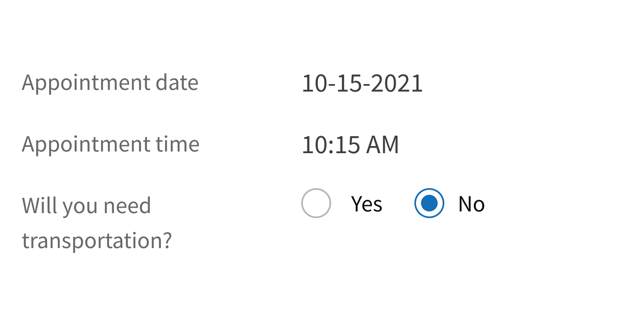Click the appointment time value 10:15 AM
The width and height of the screenshot is (644, 323).
351,144
